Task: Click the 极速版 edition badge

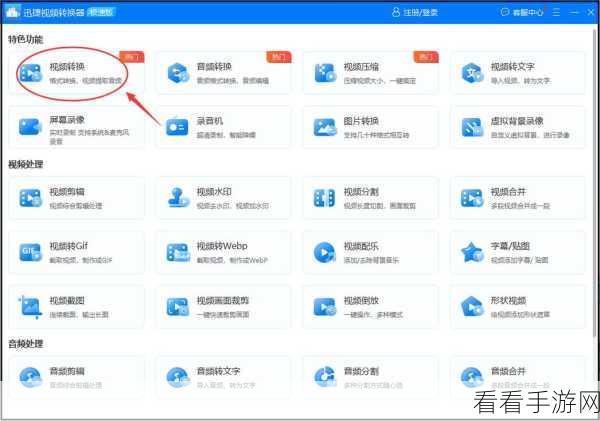Action: pyautogui.click(x=101, y=12)
